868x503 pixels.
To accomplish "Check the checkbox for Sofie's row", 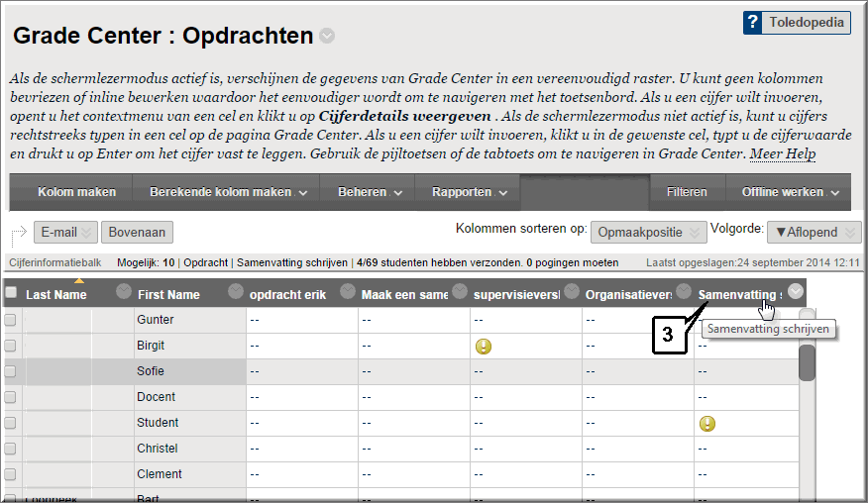I will [11, 371].
